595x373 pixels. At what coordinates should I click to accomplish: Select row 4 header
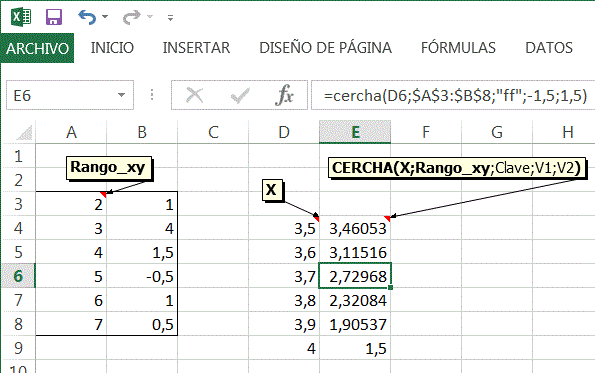(18, 228)
